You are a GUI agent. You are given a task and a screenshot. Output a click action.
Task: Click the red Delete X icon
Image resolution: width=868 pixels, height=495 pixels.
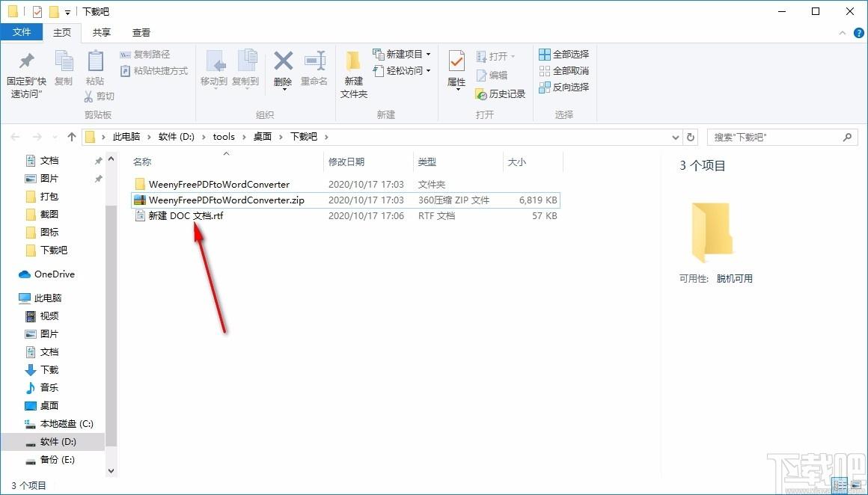(x=284, y=61)
